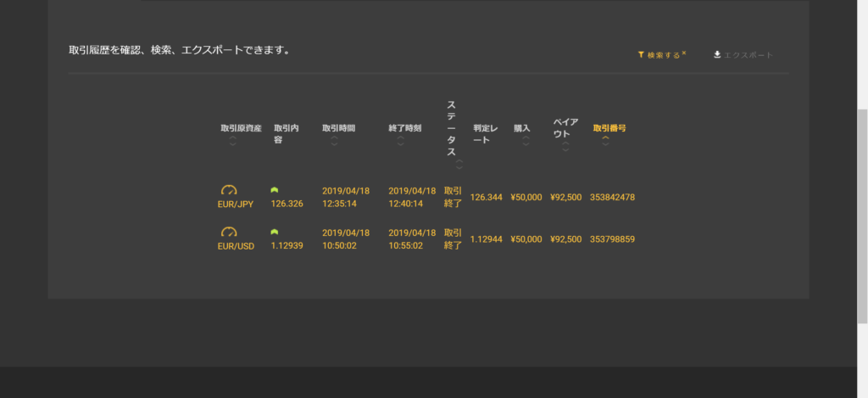Sort by 購入 column arrows
Viewport: 868px width, 398px height.
pos(526,142)
